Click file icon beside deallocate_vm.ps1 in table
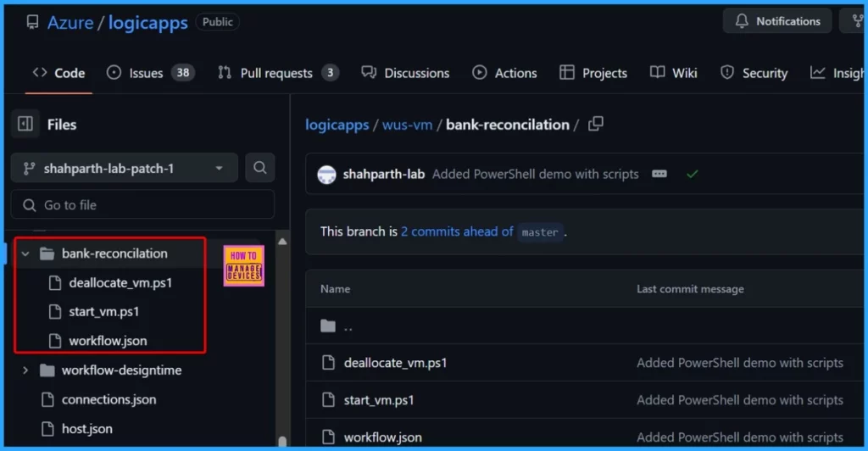The height and width of the screenshot is (451, 868). [328, 363]
